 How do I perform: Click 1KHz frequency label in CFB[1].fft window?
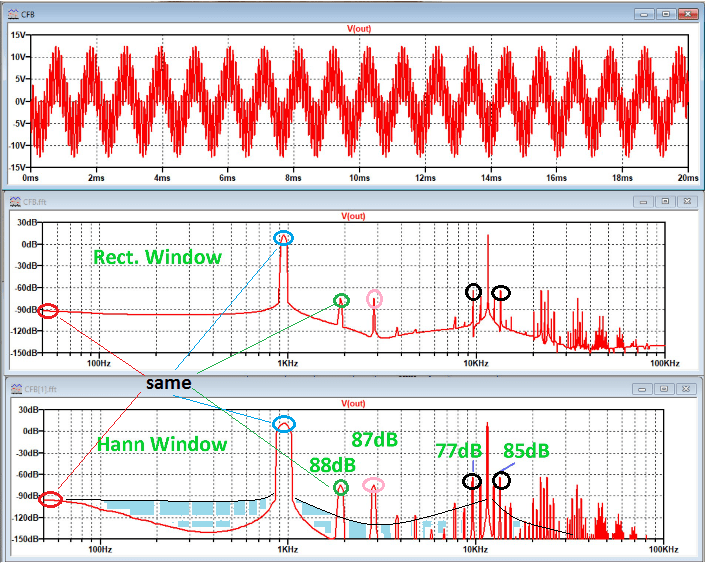click(x=287, y=550)
